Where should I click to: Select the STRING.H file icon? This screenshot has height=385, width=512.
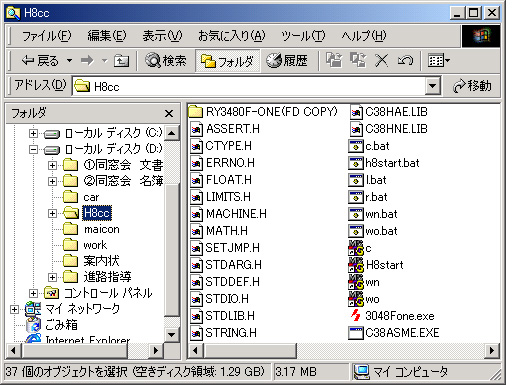tap(196, 333)
